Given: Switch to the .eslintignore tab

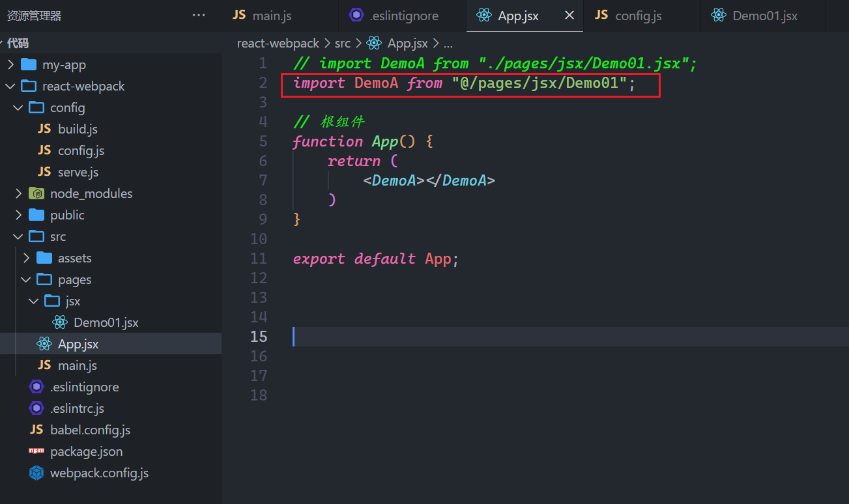Looking at the screenshot, I should click(x=403, y=16).
